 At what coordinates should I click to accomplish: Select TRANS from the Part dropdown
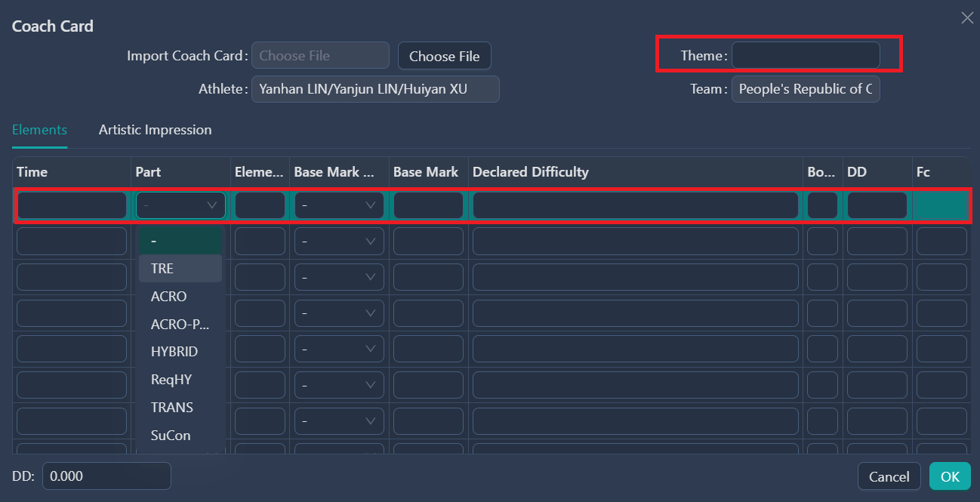pyautogui.click(x=180, y=408)
